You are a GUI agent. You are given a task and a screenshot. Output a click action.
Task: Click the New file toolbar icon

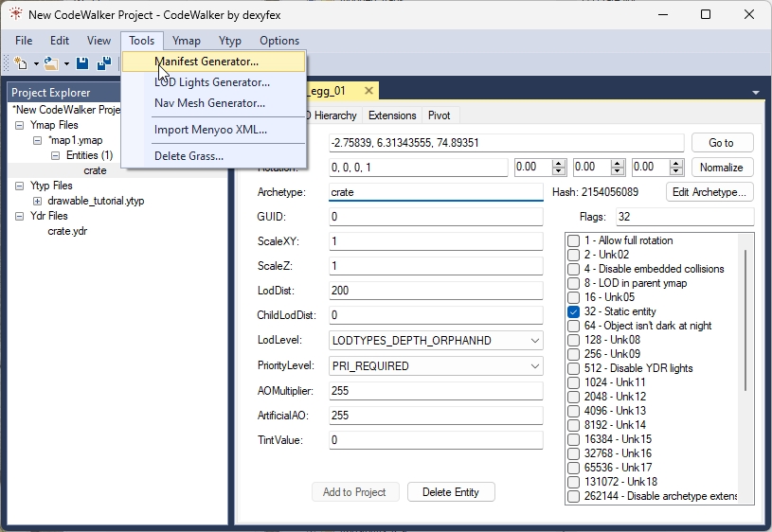(x=21, y=63)
